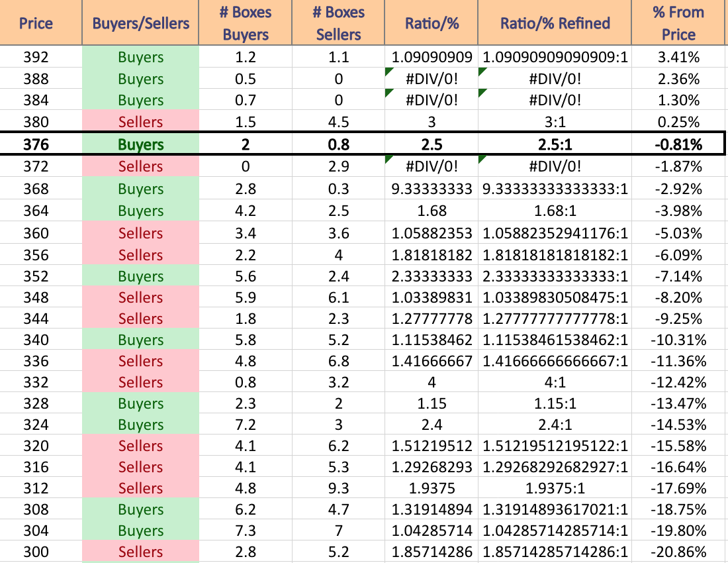The width and height of the screenshot is (728, 563).
Task: Select cell 4:1 in row 332
Action: pos(555,382)
